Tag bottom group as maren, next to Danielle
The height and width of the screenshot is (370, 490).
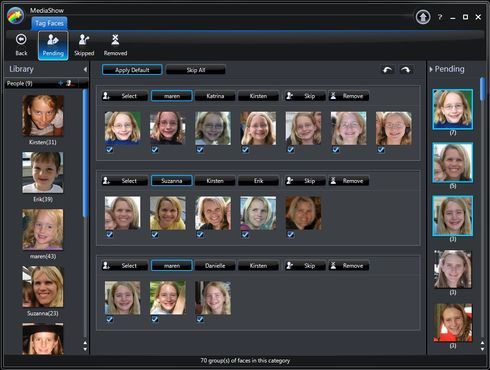[172, 266]
